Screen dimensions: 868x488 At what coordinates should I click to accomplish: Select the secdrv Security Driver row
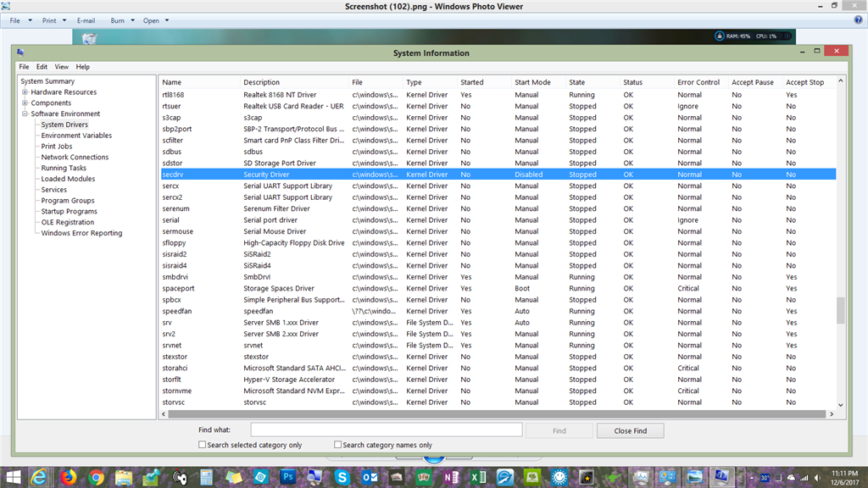[x=498, y=175]
